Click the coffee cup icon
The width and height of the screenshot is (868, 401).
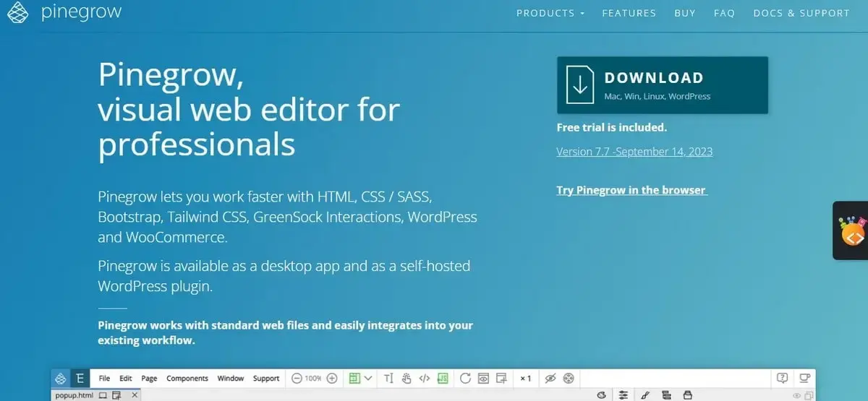[804, 378]
